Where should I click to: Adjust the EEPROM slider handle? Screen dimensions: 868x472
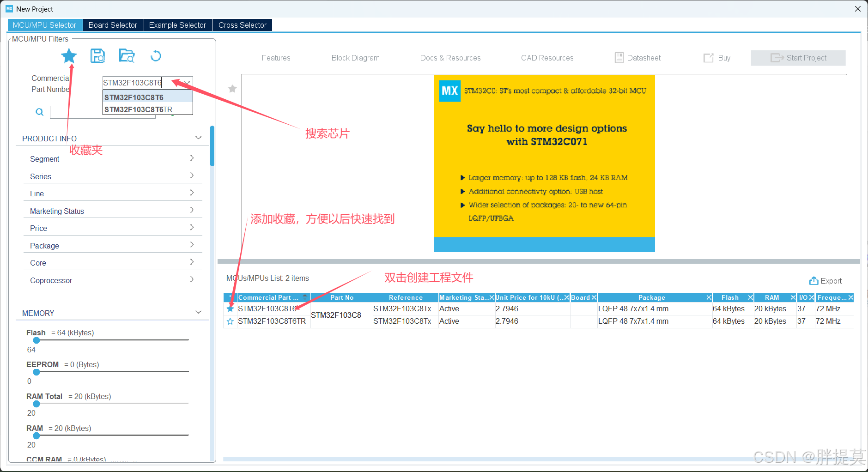pos(36,372)
